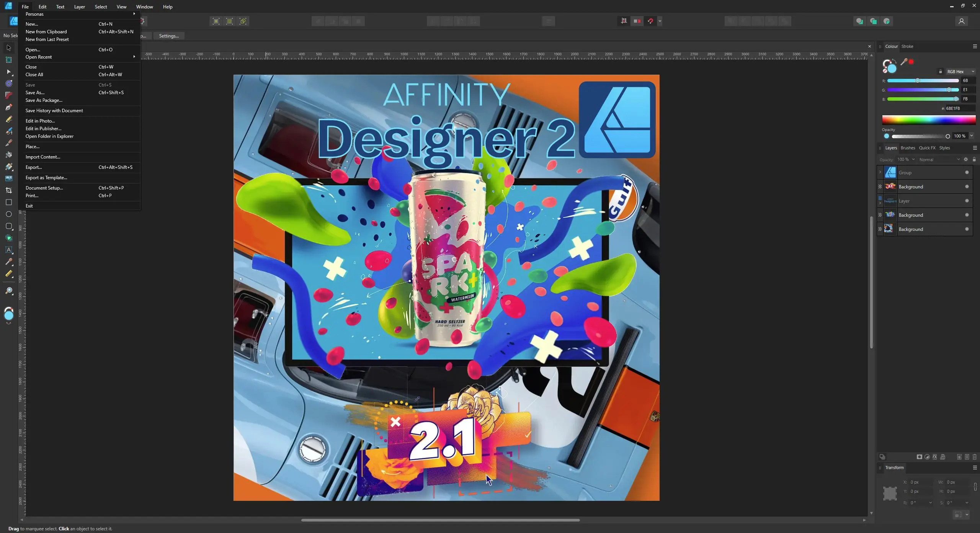Hide the Group layer visibility dot
Image resolution: width=980 pixels, height=533 pixels.
(967, 172)
